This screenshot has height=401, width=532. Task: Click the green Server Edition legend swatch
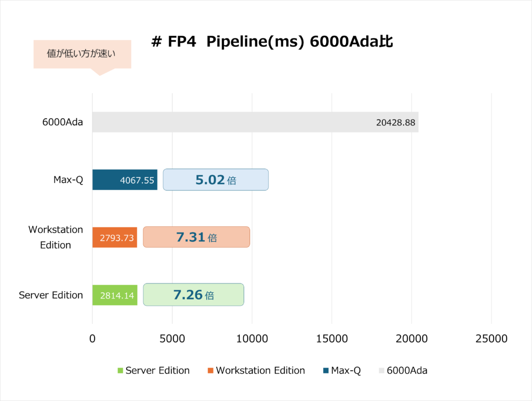(121, 371)
